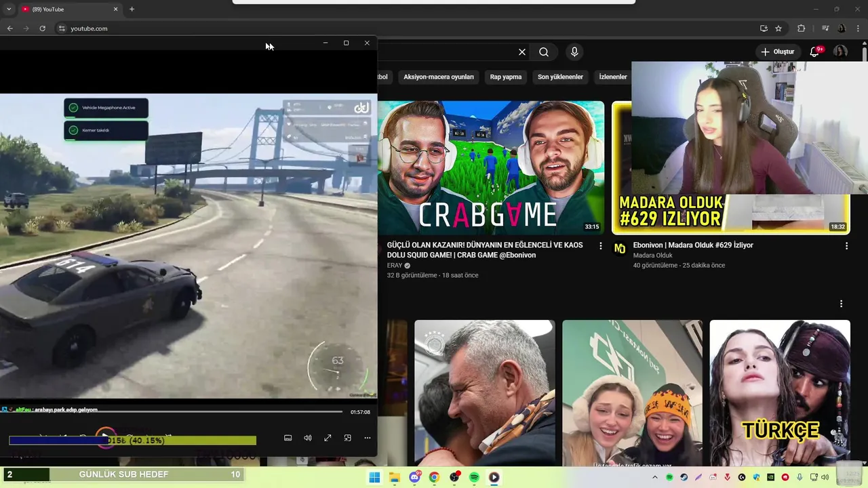The height and width of the screenshot is (488, 868).
Task: Open more options for CRAB GAME video
Action: pos(600,246)
